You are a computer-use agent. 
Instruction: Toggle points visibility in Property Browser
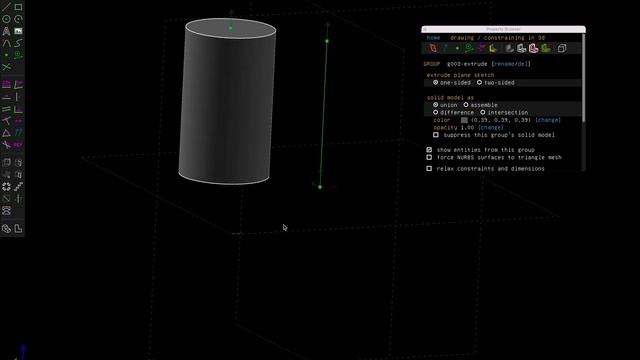pos(457,49)
